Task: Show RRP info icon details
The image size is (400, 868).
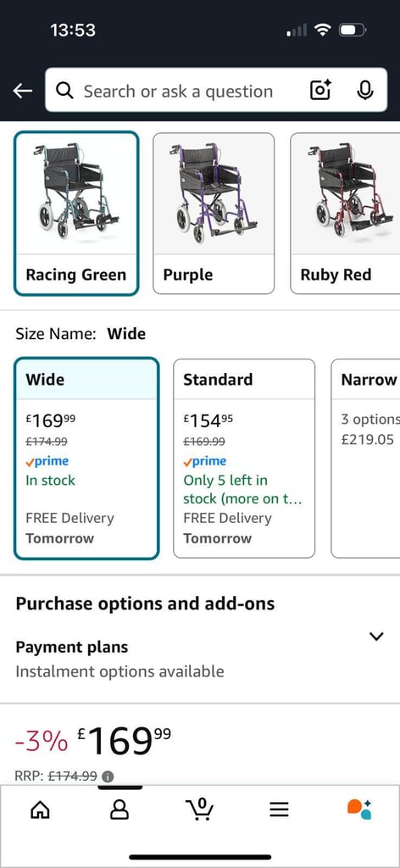Action: click(108, 776)
